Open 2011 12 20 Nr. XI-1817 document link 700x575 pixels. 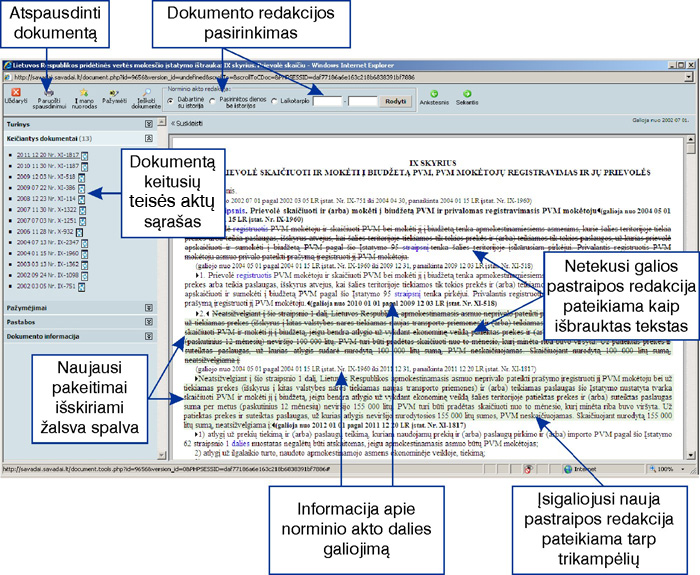point(48,155)
